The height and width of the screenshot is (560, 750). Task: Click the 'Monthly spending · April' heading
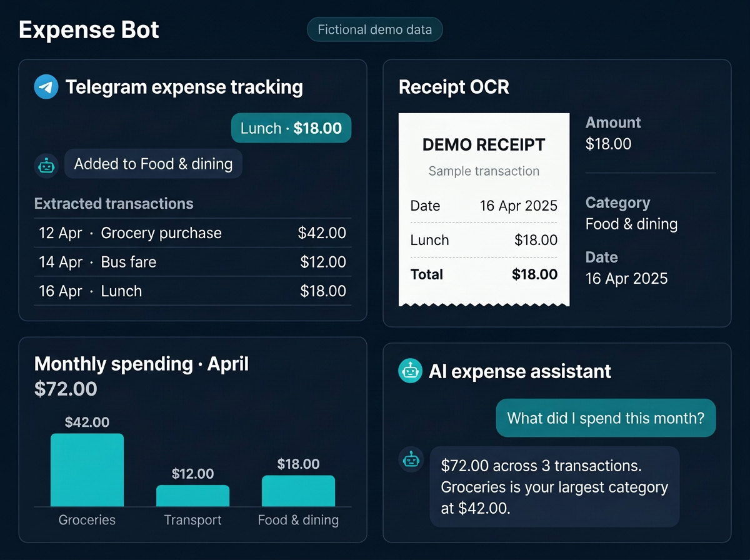(x=141, y=364)
